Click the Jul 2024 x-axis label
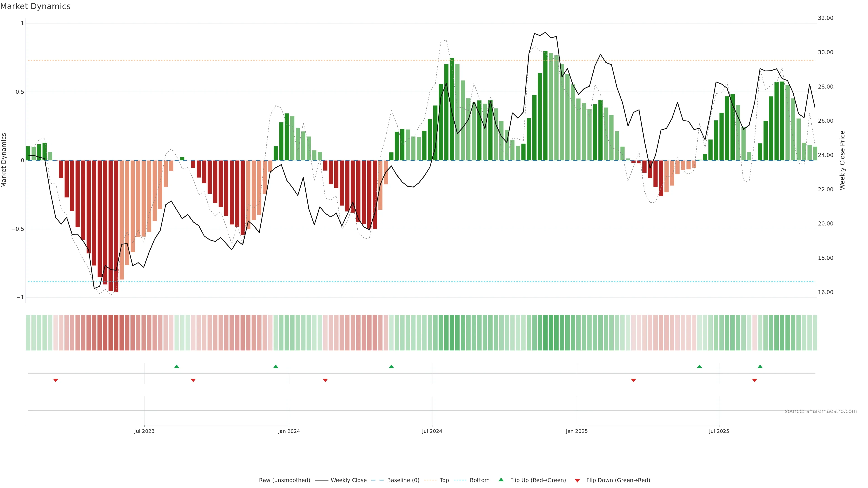Screen dimensions: 868x488 [x=432, y=431]
